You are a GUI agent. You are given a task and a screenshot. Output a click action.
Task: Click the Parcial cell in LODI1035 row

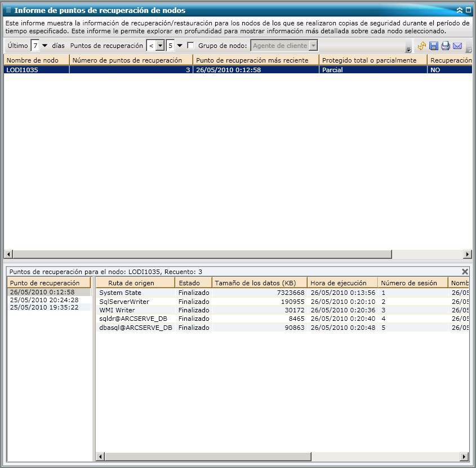tap(373, 69)
